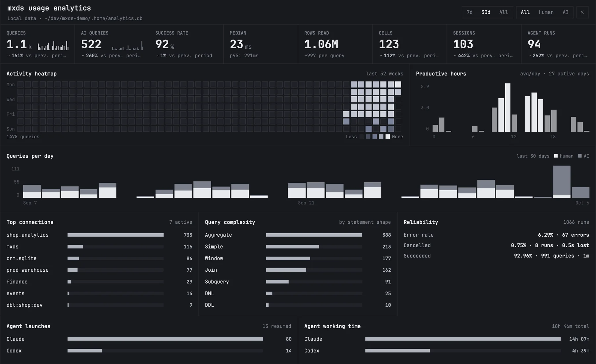Select the 30d time range
This screenshot has height=364, width=596.
click(486, 12)
